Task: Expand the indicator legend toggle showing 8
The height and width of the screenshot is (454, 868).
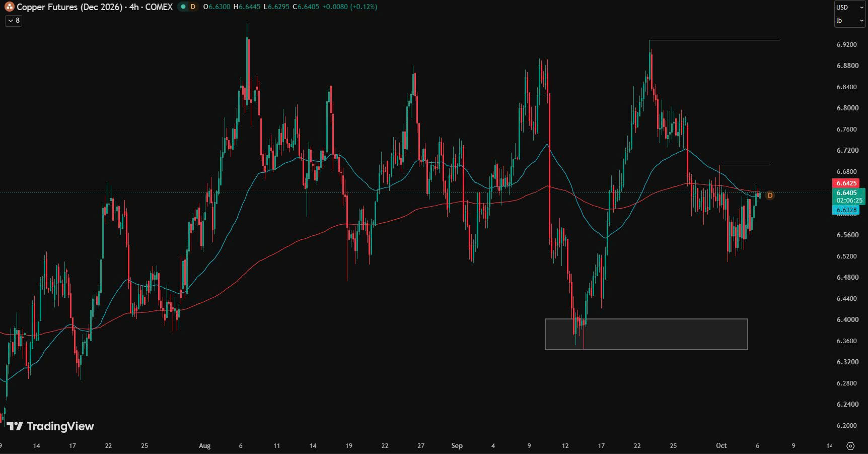Action: [x=14, y=21]
